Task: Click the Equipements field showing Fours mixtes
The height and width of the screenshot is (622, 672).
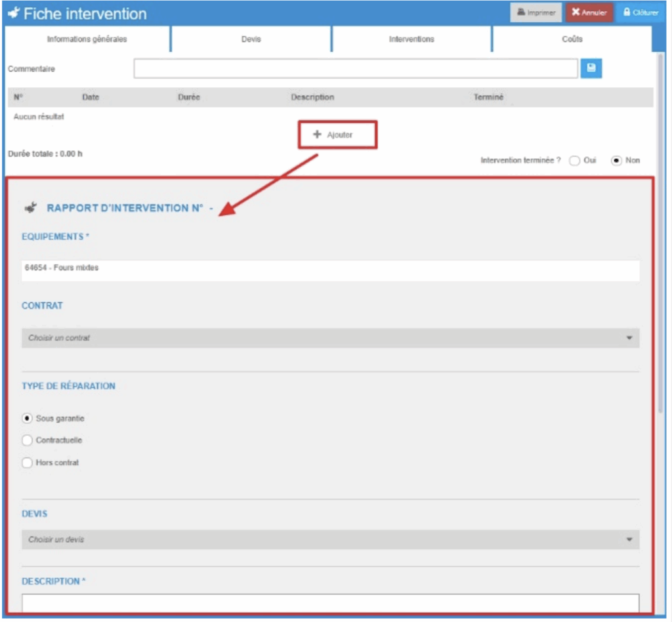Action: tap(330, 268)
